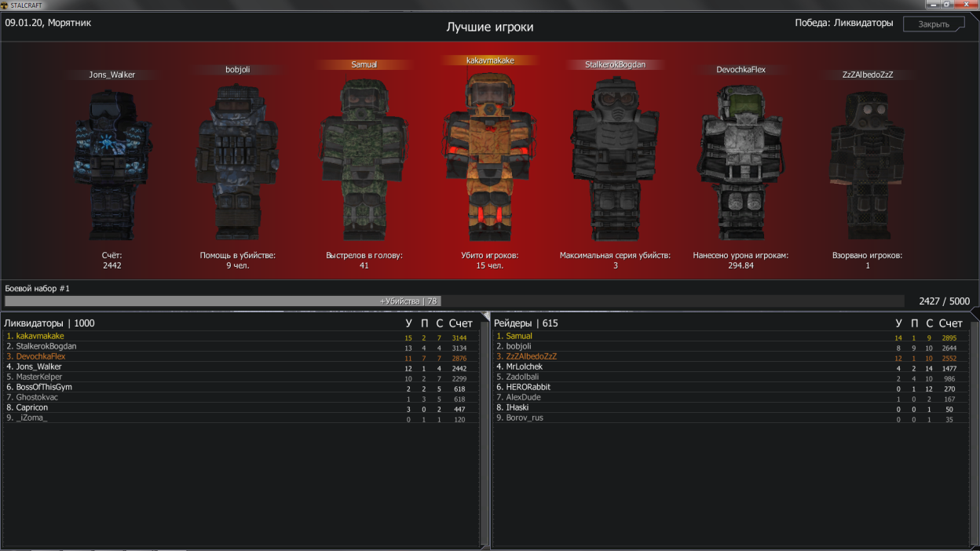
Task: Click Zadolbali row in Рейдеры table
Action: (730, 377)
